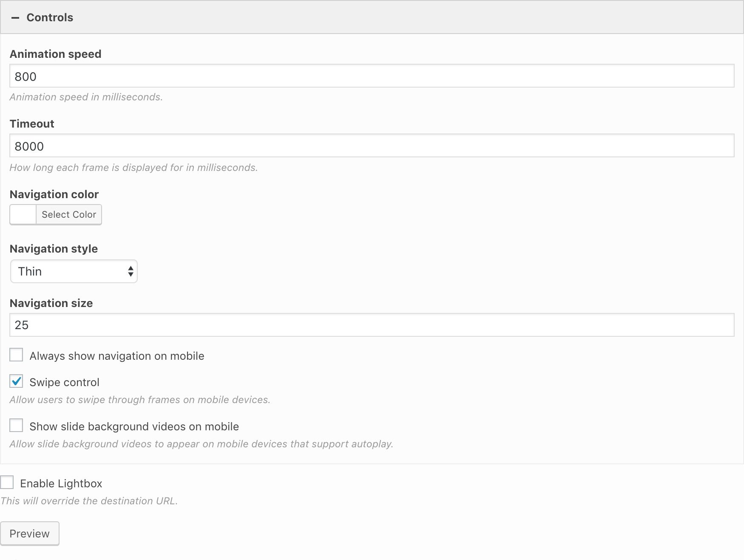
Task: Check the Enable Lightbox checkbox
Action: (x=7, y=482)
